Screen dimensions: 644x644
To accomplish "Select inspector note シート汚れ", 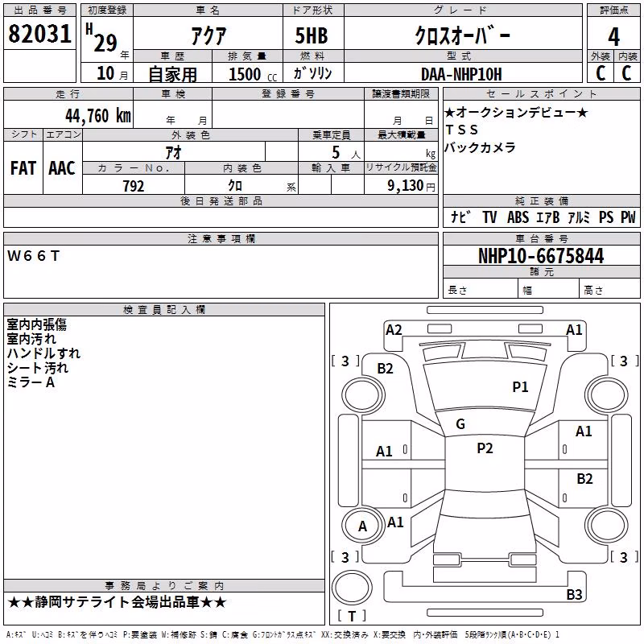I will [x=37, y=368].
